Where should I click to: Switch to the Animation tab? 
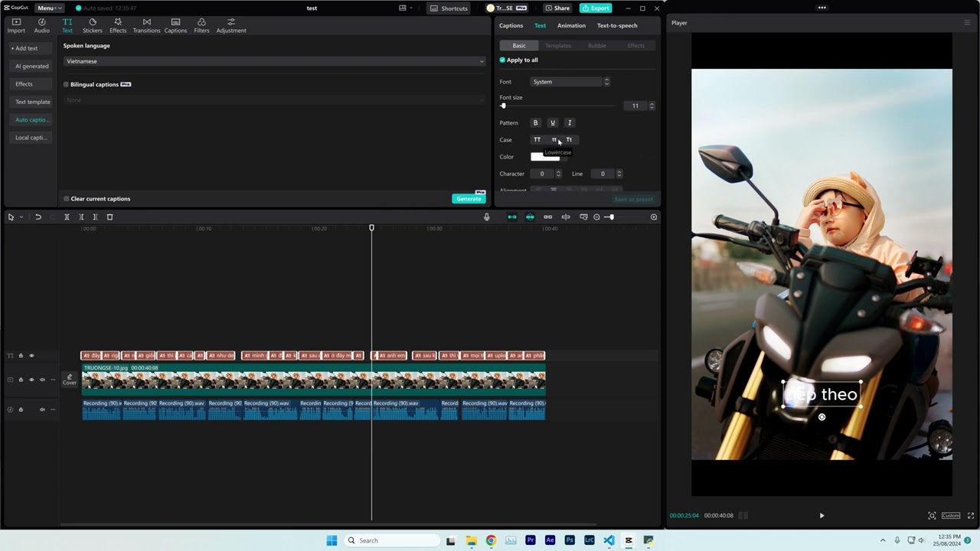571,25
